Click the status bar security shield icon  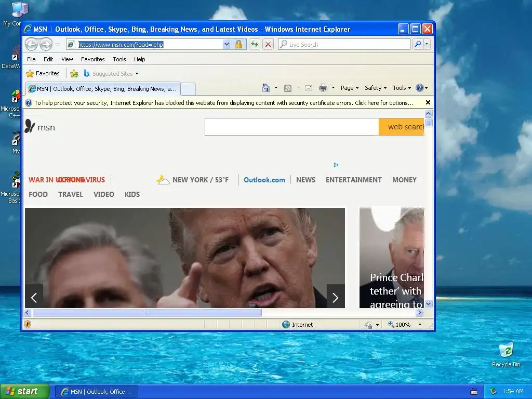coord(28,324)
